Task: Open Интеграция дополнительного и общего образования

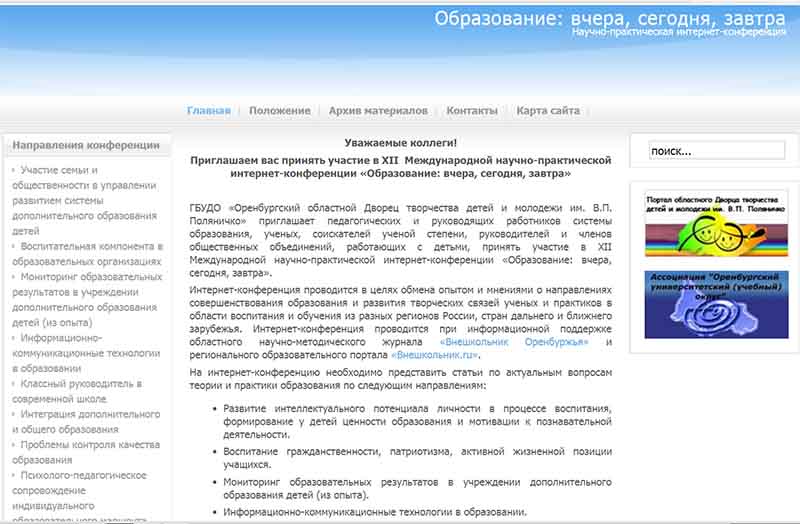Action: pyautogui.click(x=86, y=421)
